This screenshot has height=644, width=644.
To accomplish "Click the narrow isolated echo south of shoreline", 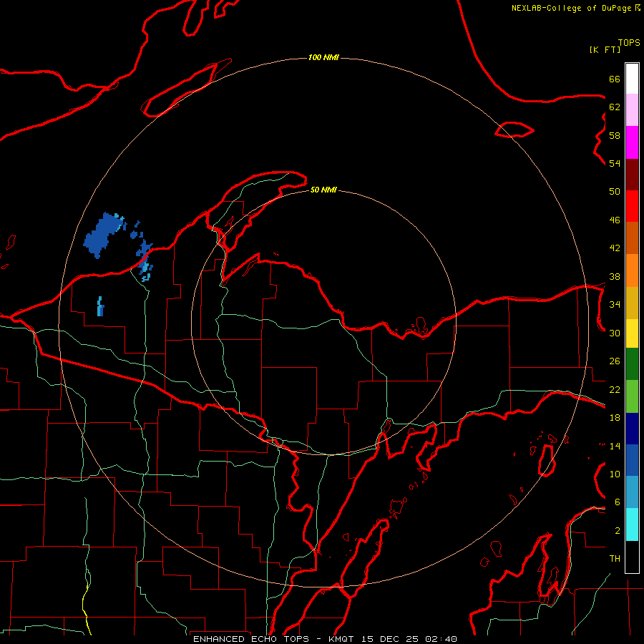I will pos(101,306).
